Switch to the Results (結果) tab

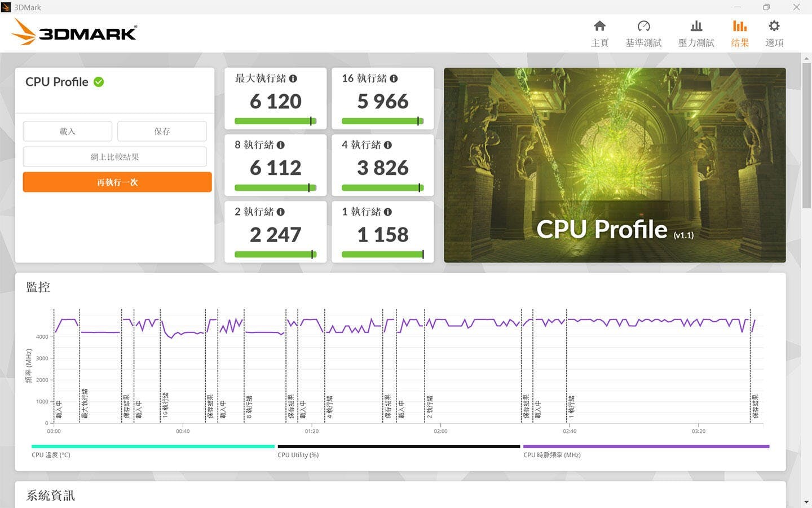click(739, 33)
